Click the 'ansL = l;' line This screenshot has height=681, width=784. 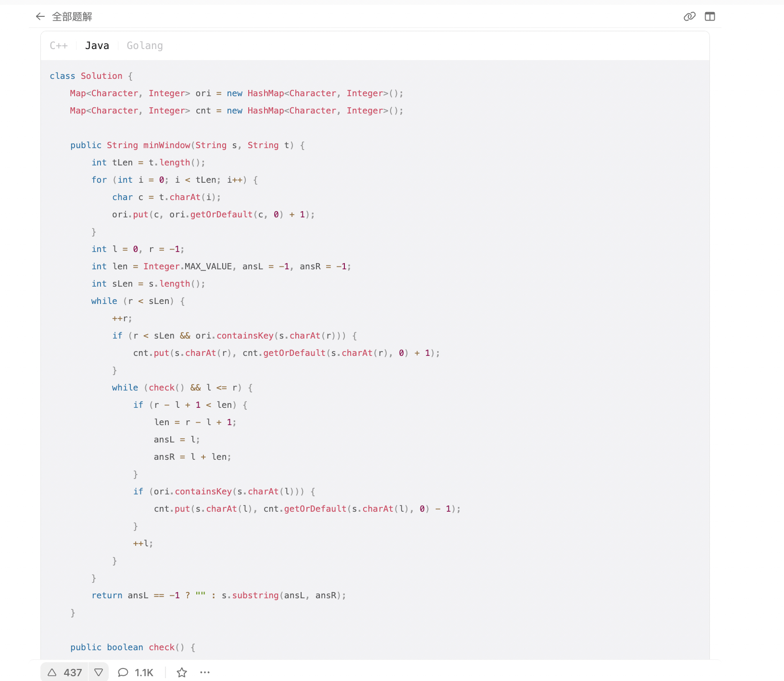177,440
